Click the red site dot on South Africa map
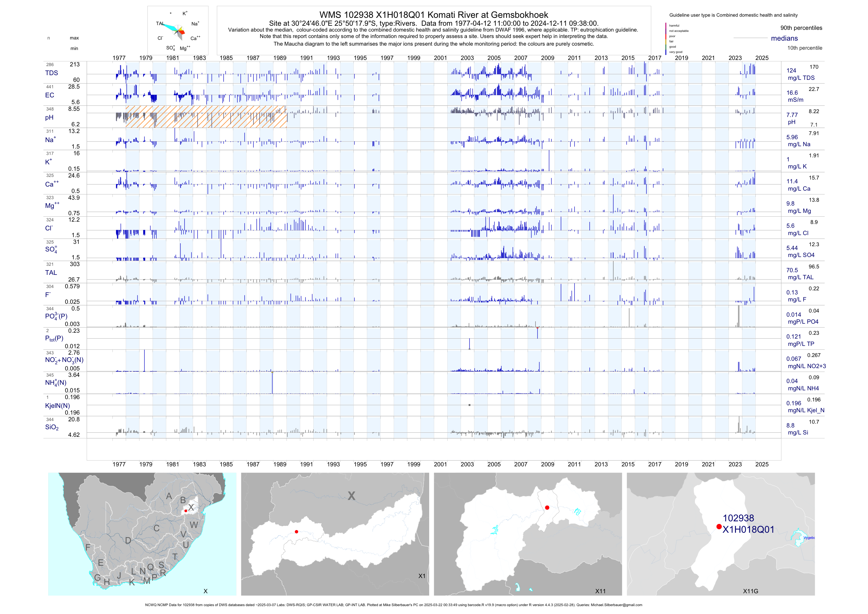 tap(186, 511)
